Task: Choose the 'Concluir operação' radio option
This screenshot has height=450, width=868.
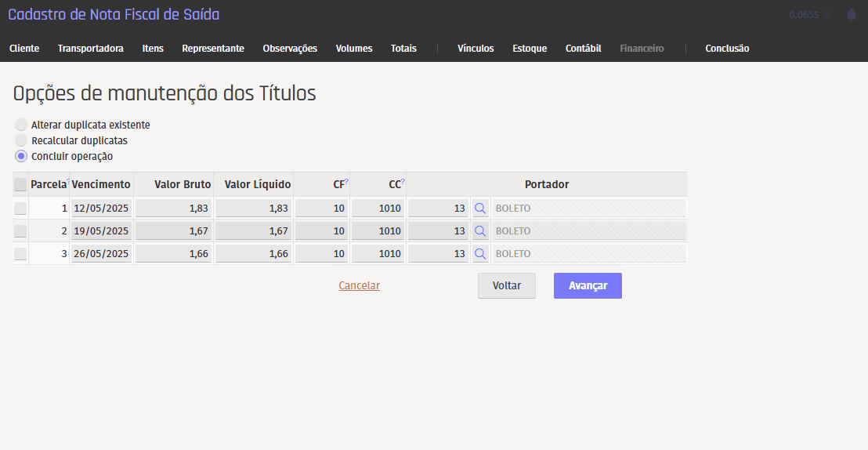Action: [21, 156]
